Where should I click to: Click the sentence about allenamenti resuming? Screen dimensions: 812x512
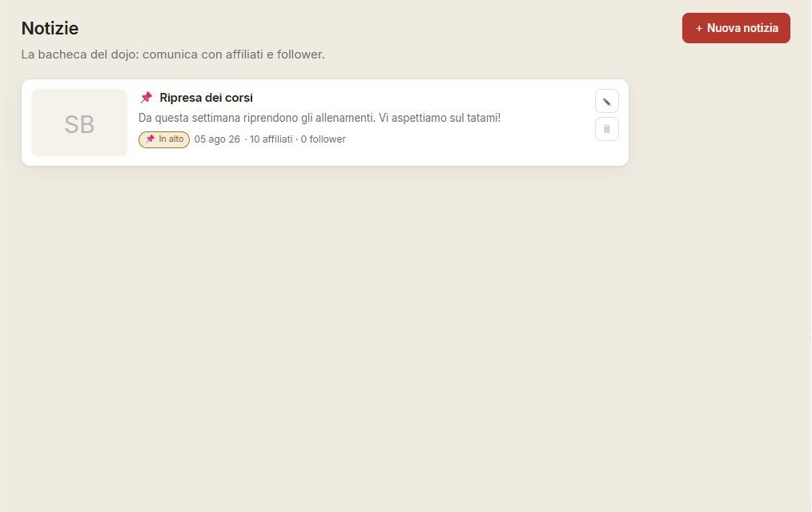[257, 118]
